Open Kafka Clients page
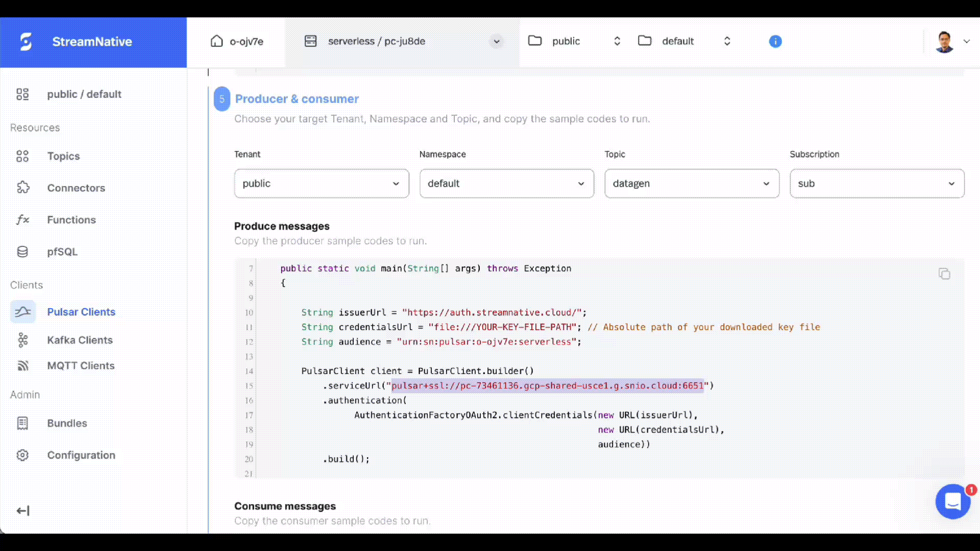980x551 pixels. pos(80,340)
